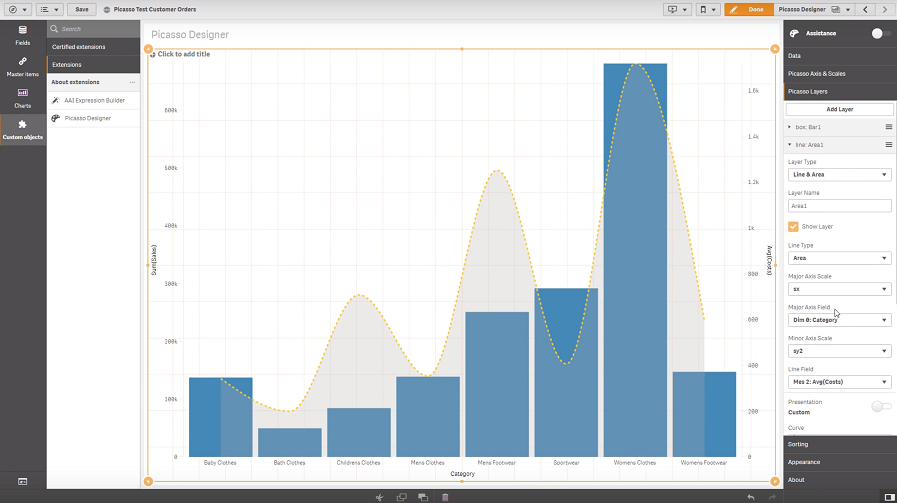Toggle the Presentation Custom switch
The height and width of the screenshot is (503, 897).
pyautogui.click(x=881, y=406)
